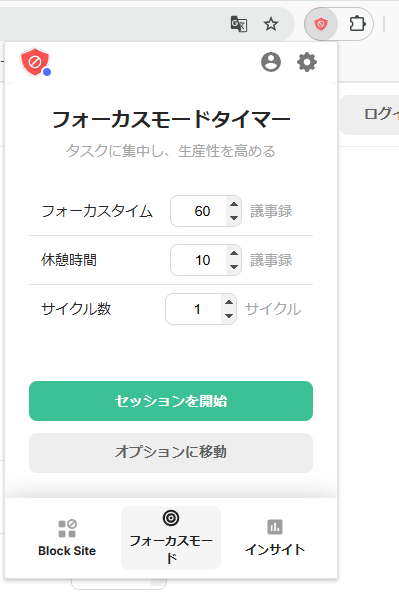Open the browser extensions puzzle icon

point(357,24)
